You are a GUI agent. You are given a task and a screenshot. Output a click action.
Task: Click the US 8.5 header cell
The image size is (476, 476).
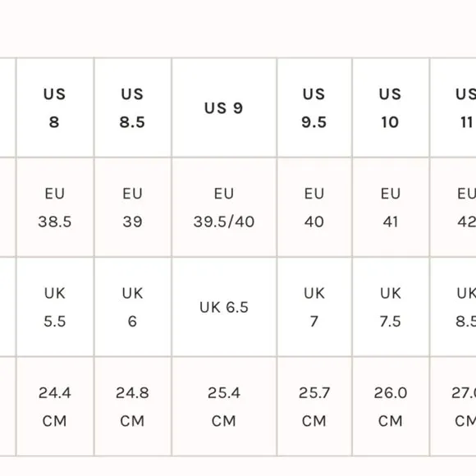(x=133, y=108)
